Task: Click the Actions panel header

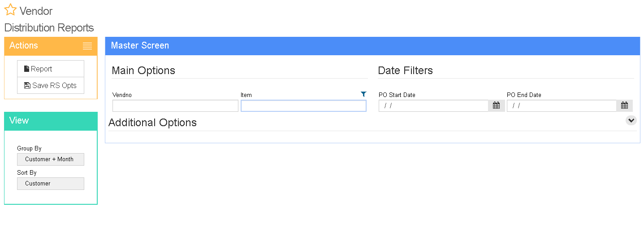Action: point(51,46)
